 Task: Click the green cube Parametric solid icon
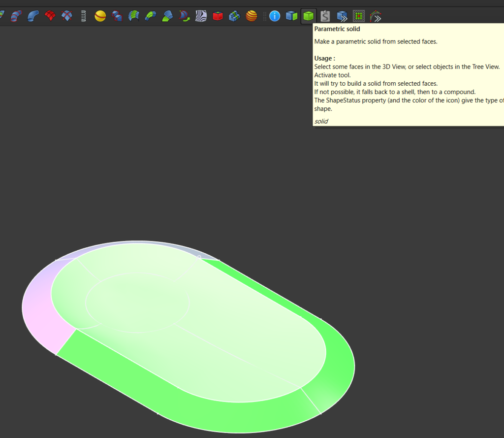[308, 16]
